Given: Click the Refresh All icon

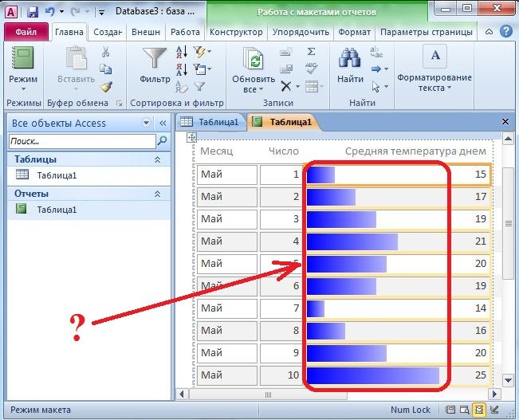Looking at the screenshot, I should click(x=254, y=61).
